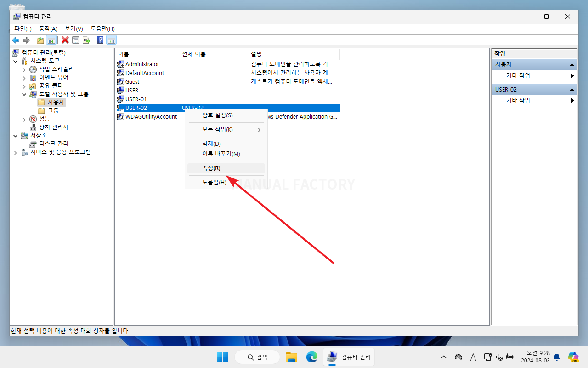Select 디스크 관리 in tree
Screen dimensions: 588x368
tap(49, 144)
